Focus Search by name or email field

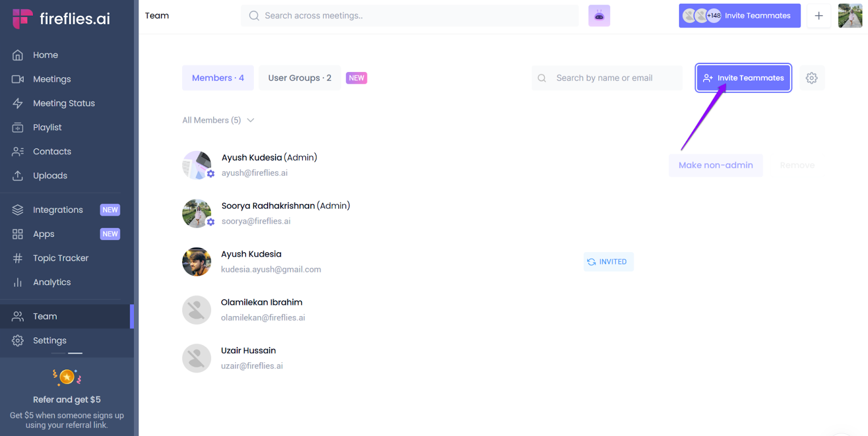point(607,78)
